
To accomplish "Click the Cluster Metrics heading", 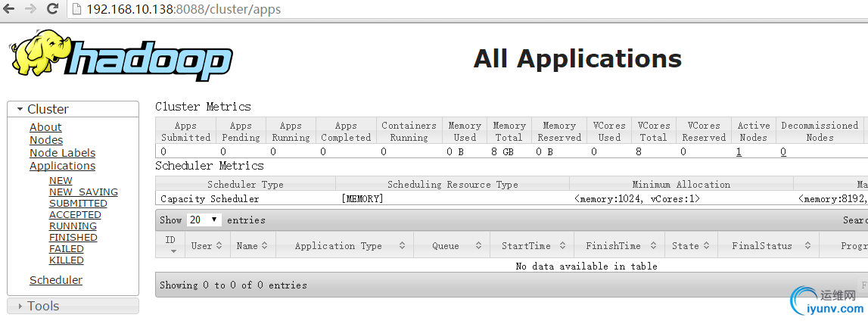I will [203, 106].
